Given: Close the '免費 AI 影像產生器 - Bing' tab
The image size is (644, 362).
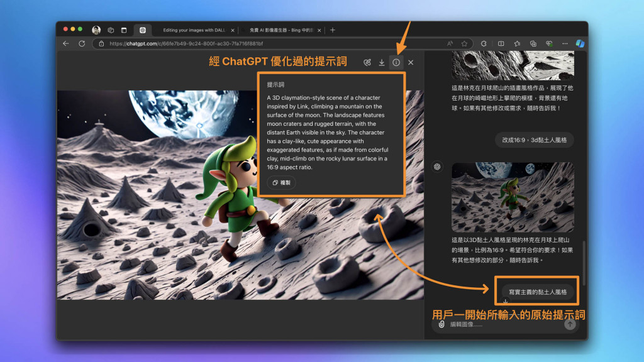Looking at the screenshot, I should (319, 30).
